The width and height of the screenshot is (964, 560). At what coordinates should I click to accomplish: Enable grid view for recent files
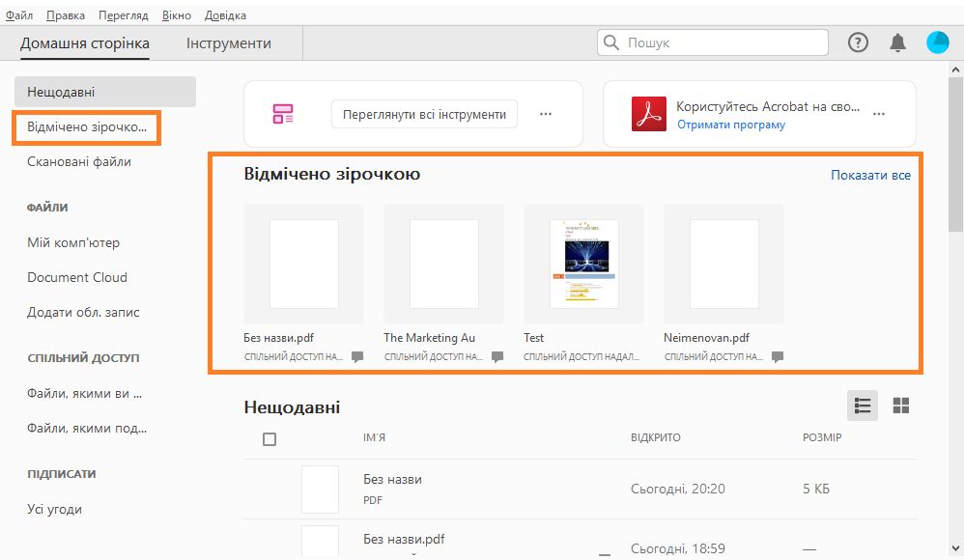click(x=901, y=406)
